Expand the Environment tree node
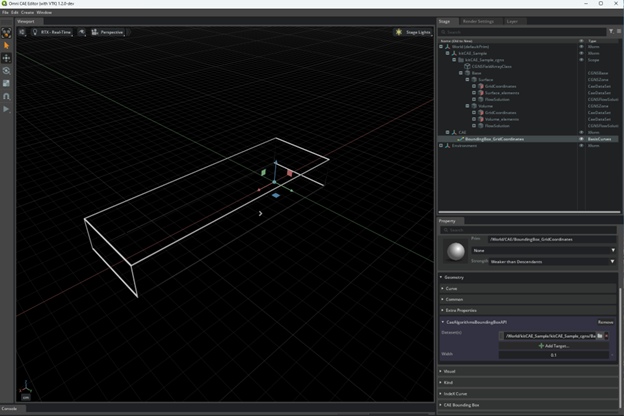Image resolution: width=624 pixels, height=416 pixels. [441, 146]
